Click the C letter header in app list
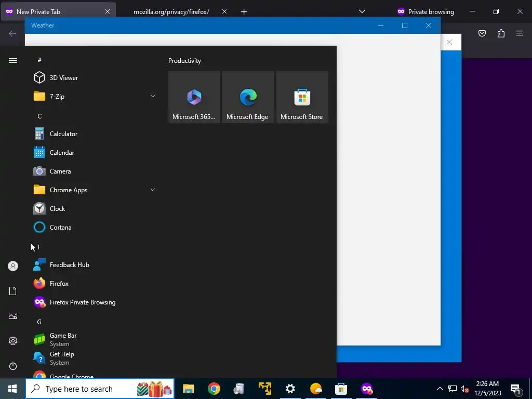532x399 pixels. click(x=39, y=116)
